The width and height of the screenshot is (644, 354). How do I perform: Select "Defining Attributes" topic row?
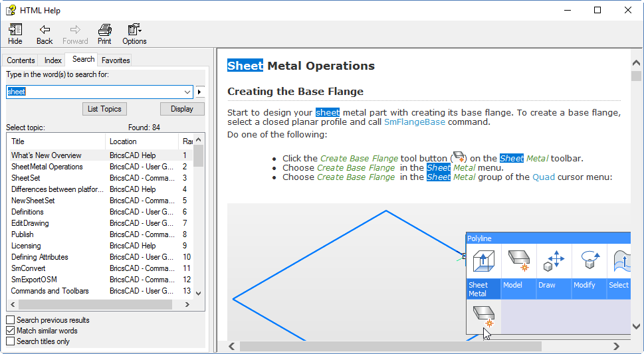point(100,257)
